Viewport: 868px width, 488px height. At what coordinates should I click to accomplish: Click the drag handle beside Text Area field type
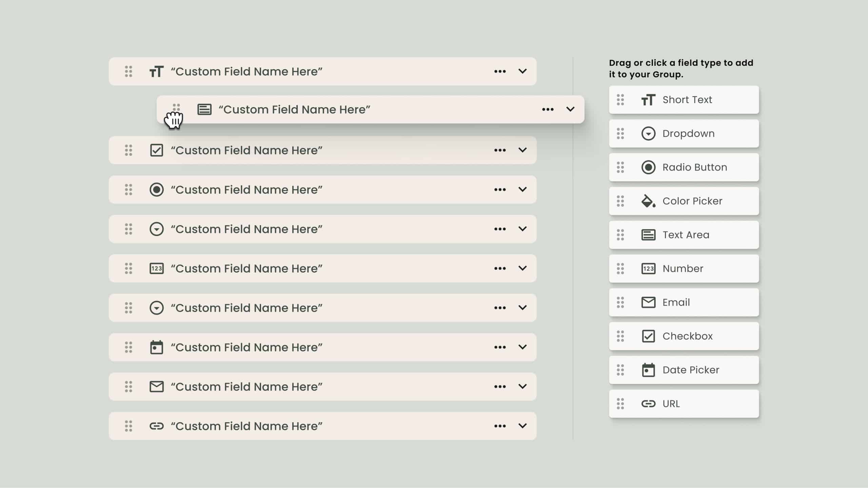(620, 235)
